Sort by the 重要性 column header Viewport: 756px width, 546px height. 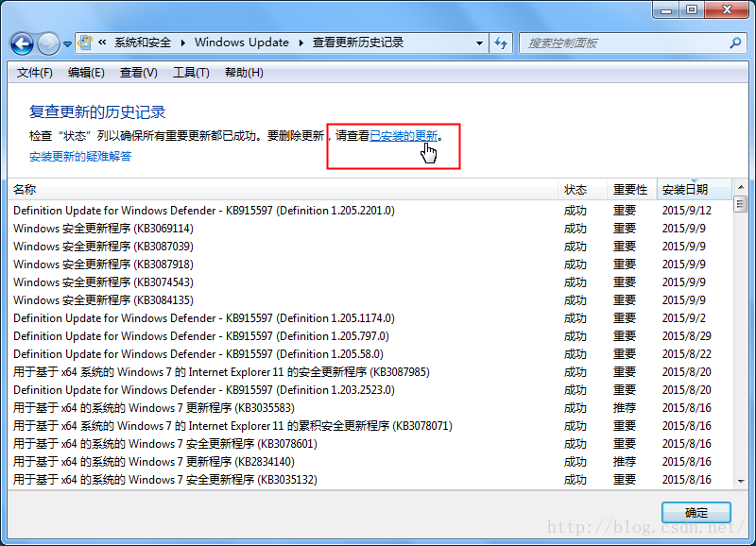[x=632, y=189]
